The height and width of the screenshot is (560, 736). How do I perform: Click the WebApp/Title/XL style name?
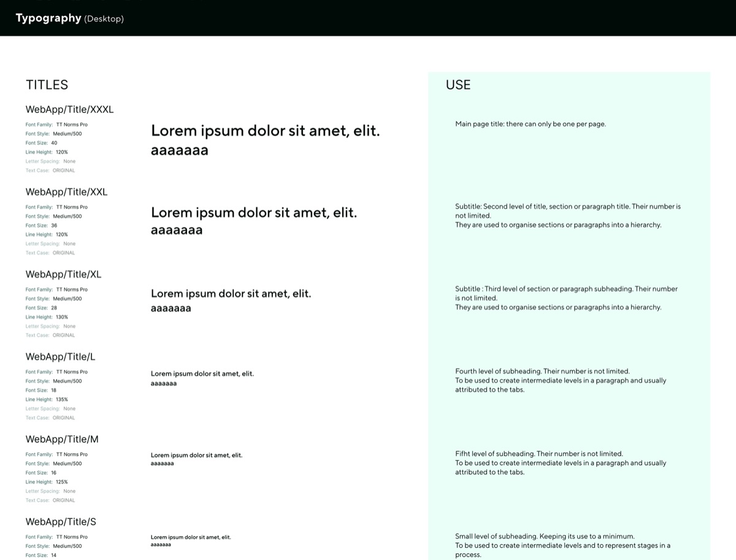tap(63, 274)
